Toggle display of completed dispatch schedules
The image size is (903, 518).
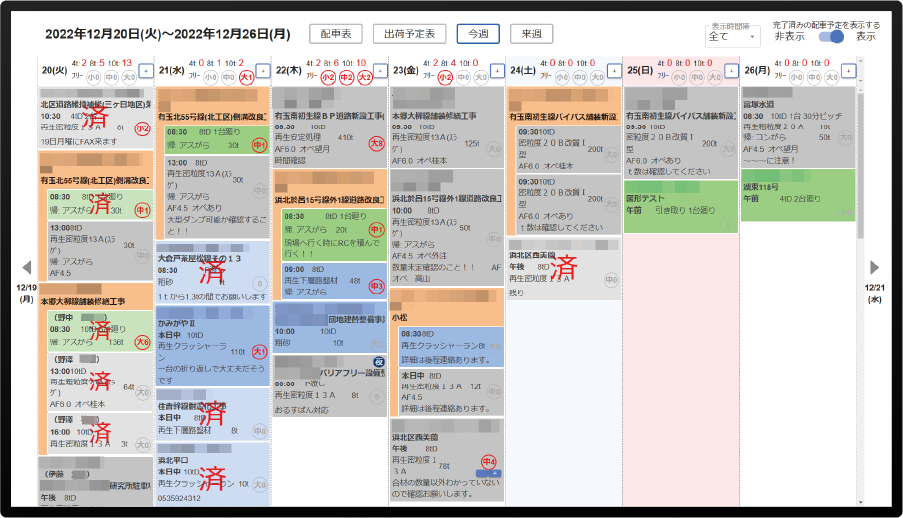830,37
